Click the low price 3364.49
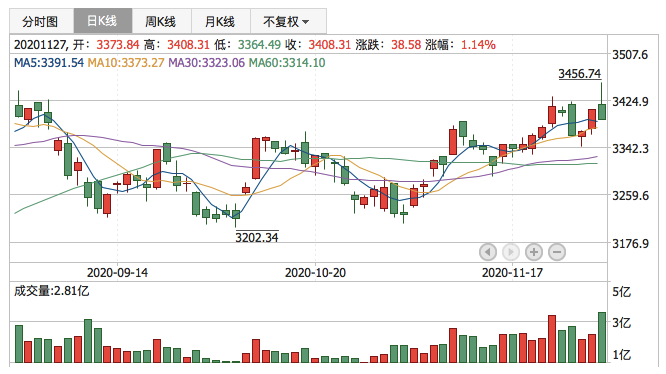 click(x=259, y=45)
